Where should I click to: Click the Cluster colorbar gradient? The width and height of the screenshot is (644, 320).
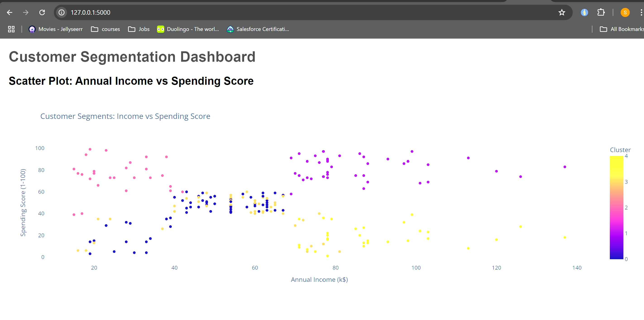click(x=616, y=207)
